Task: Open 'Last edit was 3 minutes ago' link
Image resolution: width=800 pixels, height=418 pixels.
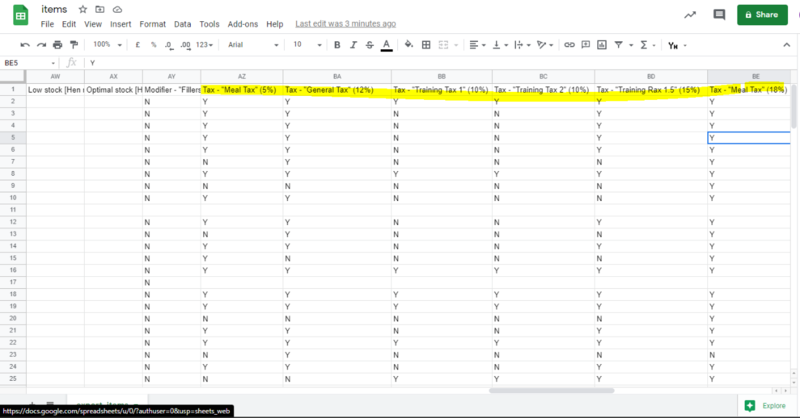Action: pos(345,23)
